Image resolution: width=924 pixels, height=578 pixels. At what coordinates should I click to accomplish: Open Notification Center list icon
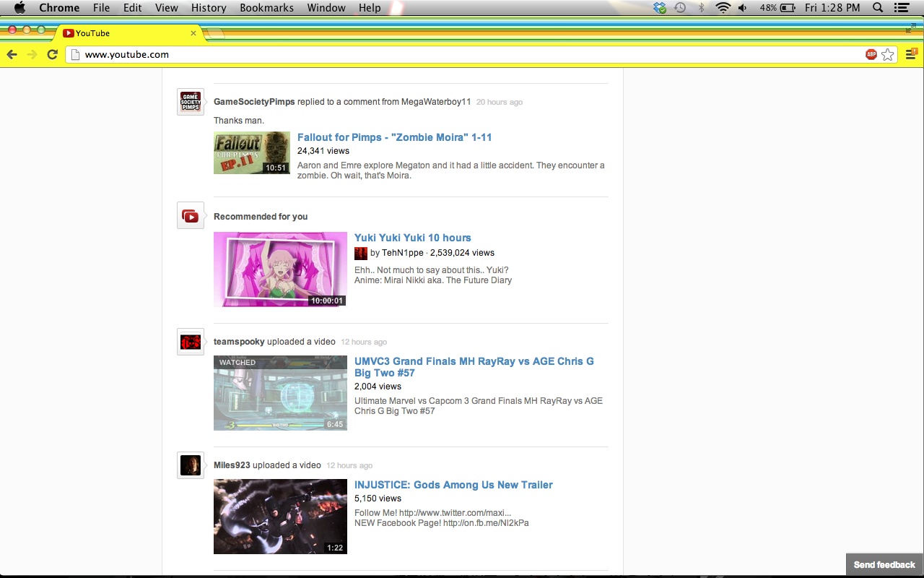coord(901,8)
